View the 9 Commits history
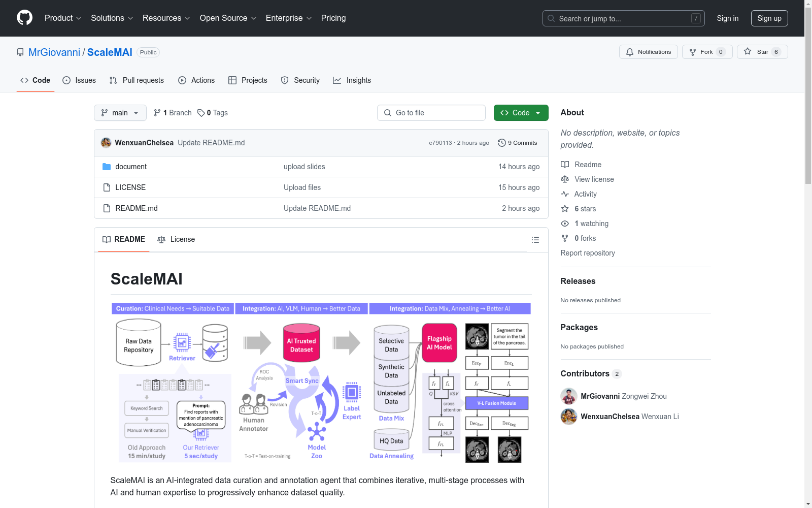Viewport: 812px width, 508px height. (517, 143)
